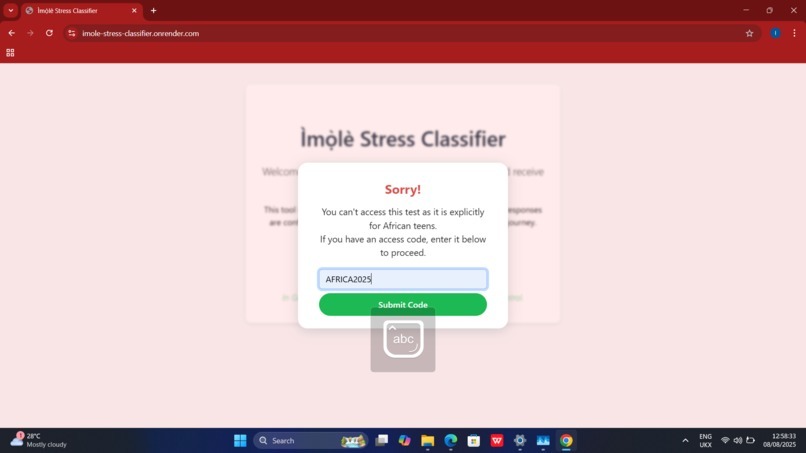Focus the access code input field

402,279
